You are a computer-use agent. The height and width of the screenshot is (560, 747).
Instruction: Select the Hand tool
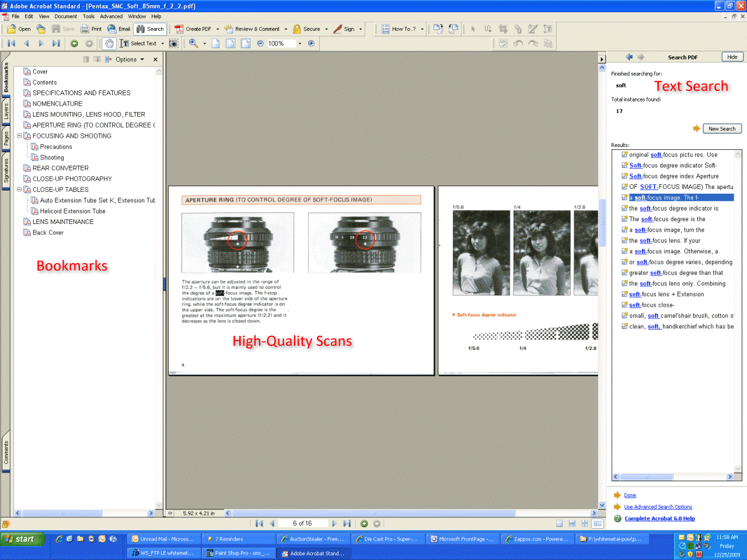point(109,43)
